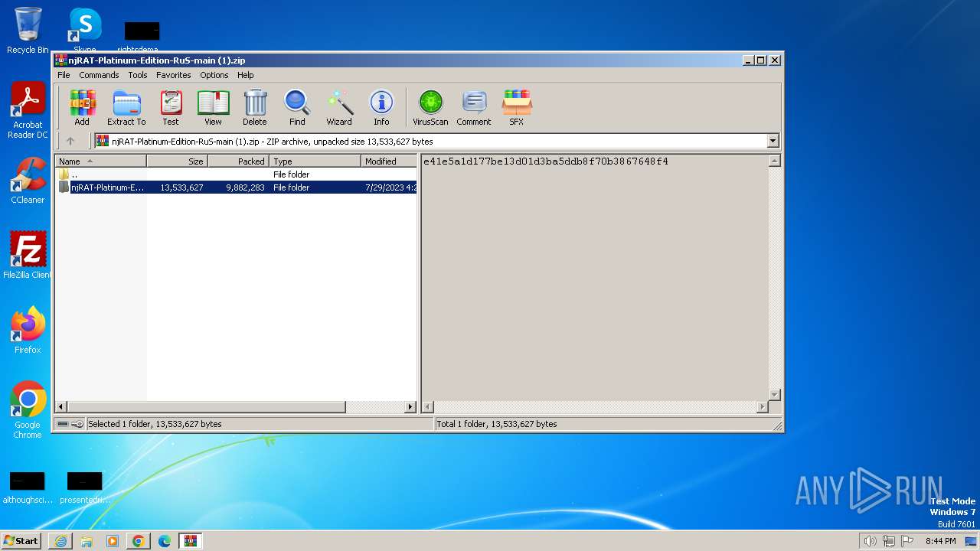Sort list by Modified column
Viewport: 980px width, 551px height.
click(389, 161)
